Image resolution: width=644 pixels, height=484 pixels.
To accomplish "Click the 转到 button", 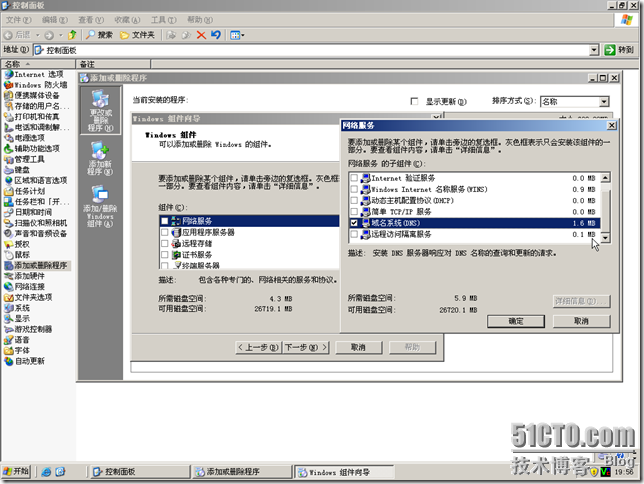I will (x=619, y=50).
